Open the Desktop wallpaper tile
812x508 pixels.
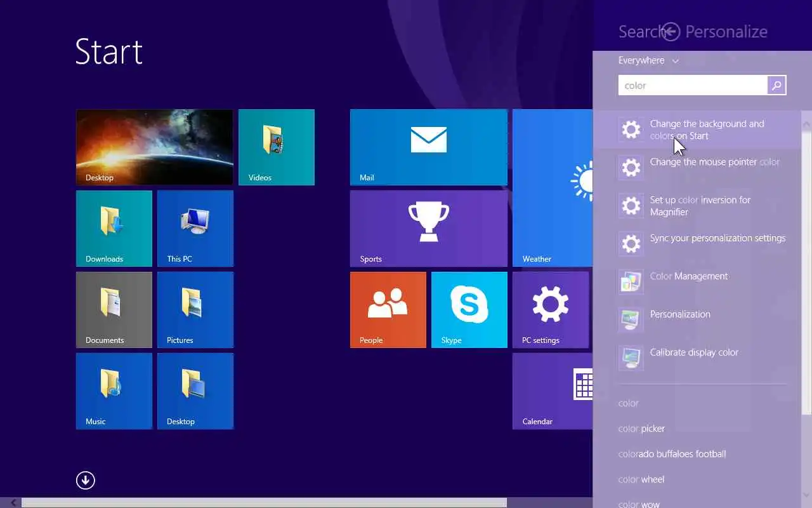(155, 147)
